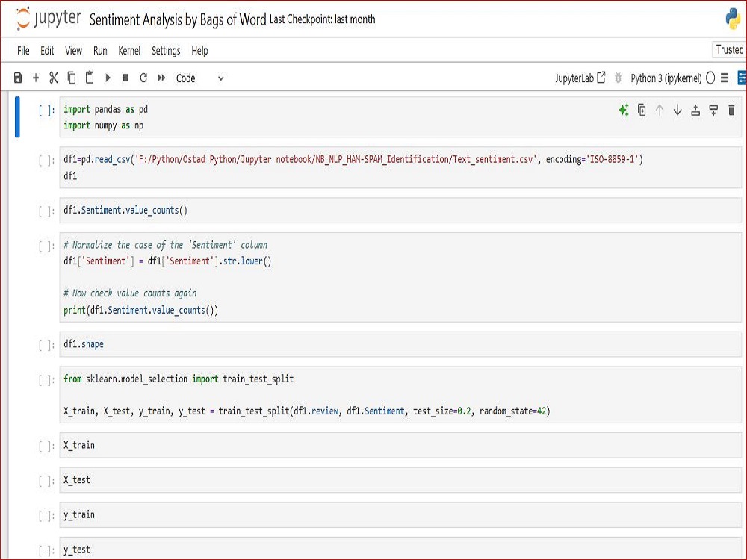Click into the y_test cell
The width and height of the screenshot is (747, 560).
pyautogui.click(x=400, y=548)
